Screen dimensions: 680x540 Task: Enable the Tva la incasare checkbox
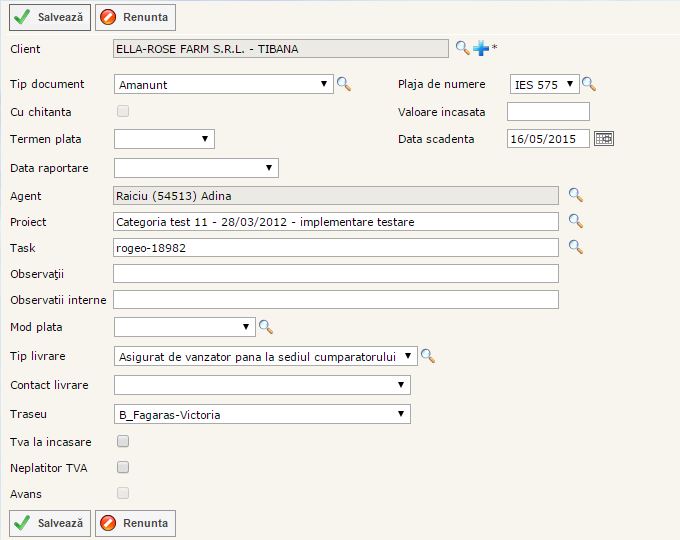coord(123,441)
